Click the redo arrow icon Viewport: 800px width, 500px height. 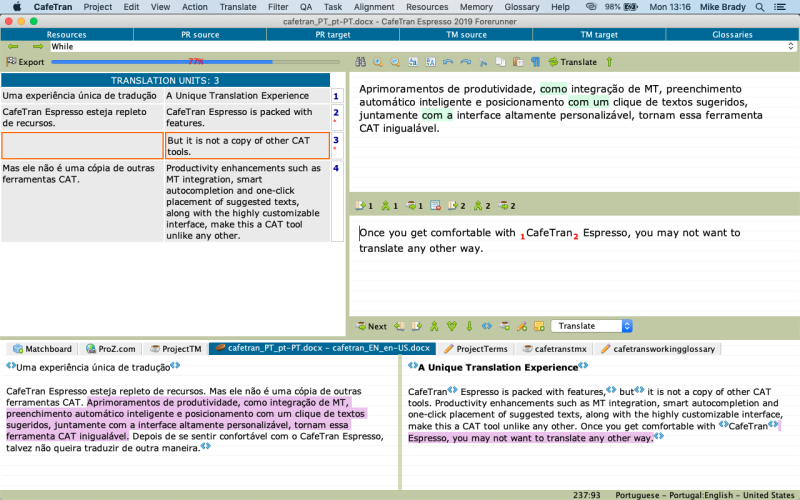point(465,62)
